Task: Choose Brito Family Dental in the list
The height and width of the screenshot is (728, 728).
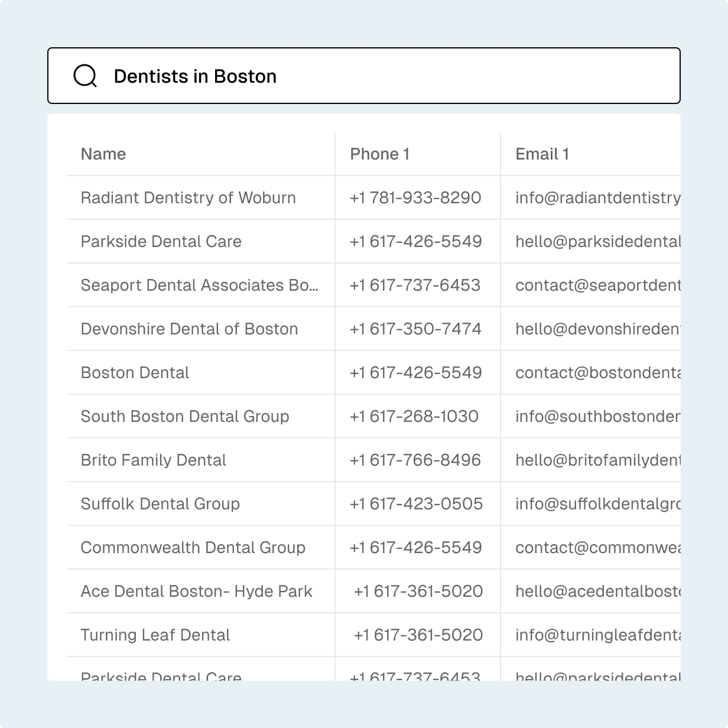Action: point(153,460)
